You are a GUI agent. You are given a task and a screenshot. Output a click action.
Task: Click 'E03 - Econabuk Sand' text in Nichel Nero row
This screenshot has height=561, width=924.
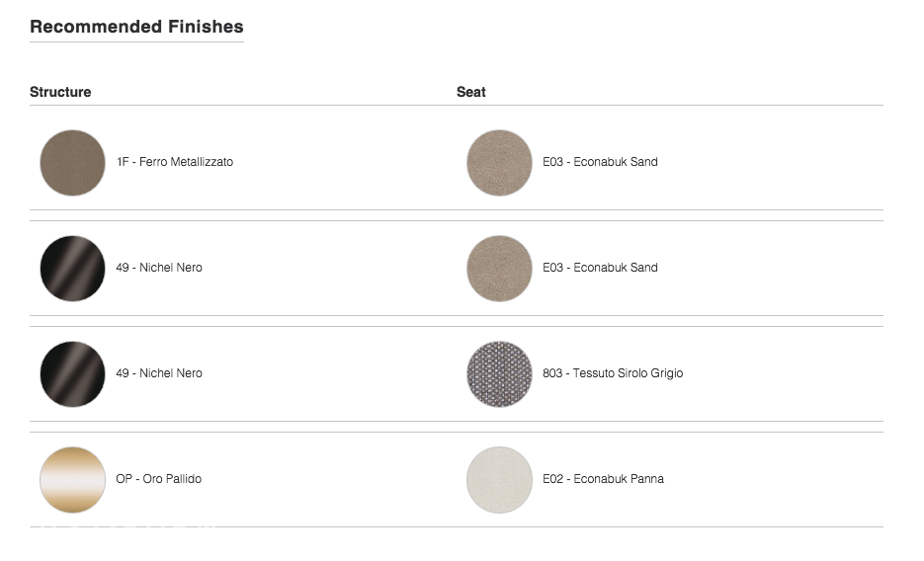pyautogui.click(x=600, y=268)
